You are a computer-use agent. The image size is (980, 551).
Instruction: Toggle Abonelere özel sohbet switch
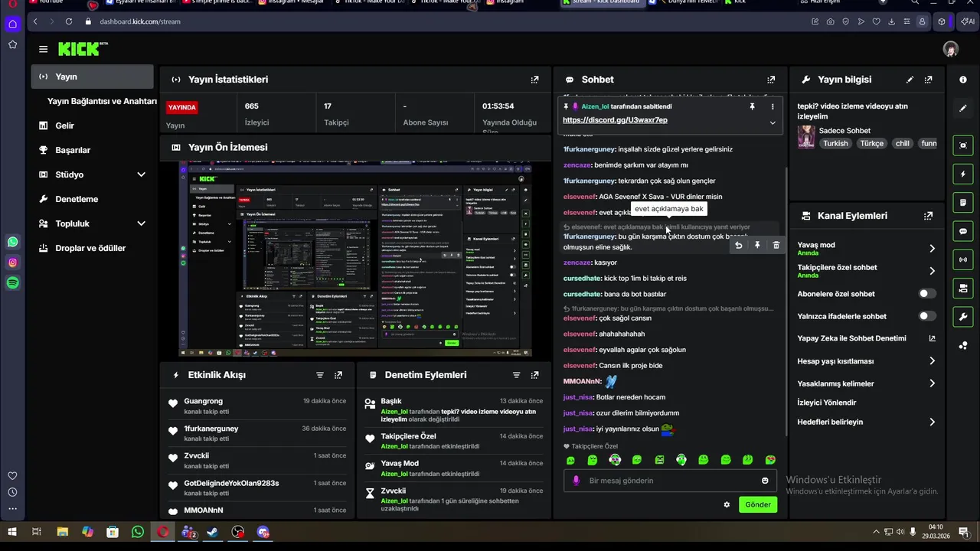click(926, 293)
